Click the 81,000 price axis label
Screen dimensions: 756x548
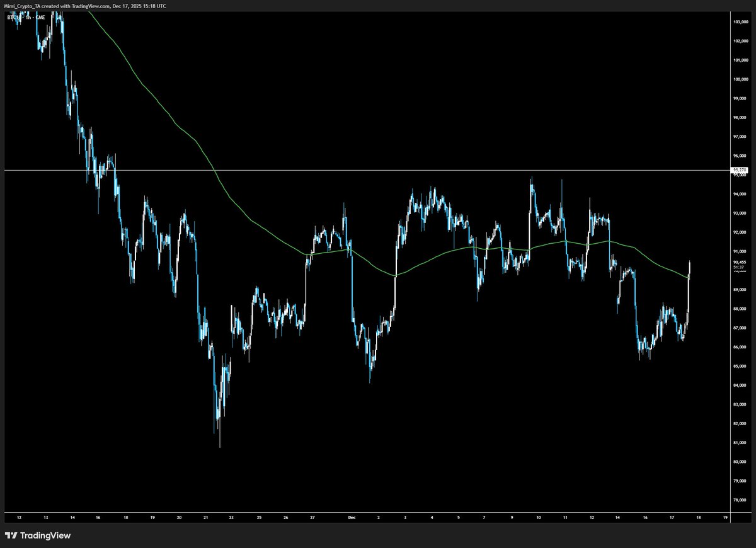[x=740, y=443]
